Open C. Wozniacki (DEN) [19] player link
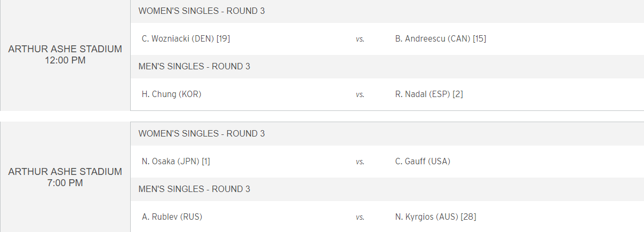644x232 pixels. click(x=186, y=38)
